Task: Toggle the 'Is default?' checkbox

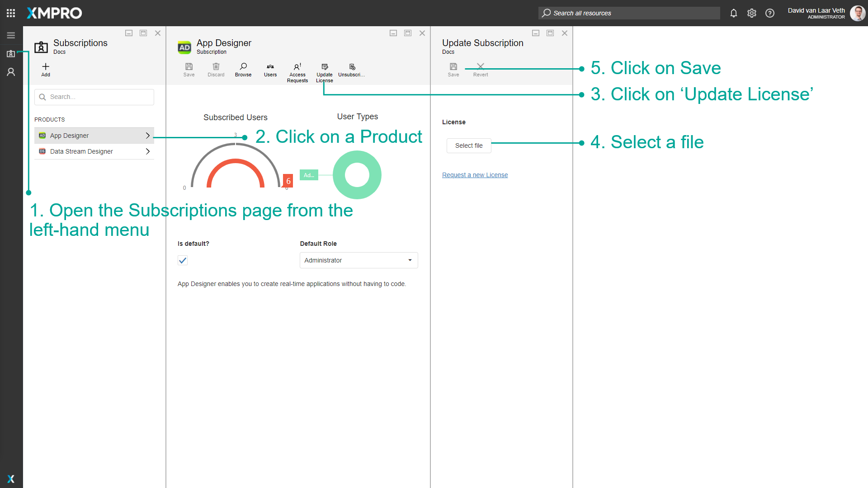Action: 183,260
